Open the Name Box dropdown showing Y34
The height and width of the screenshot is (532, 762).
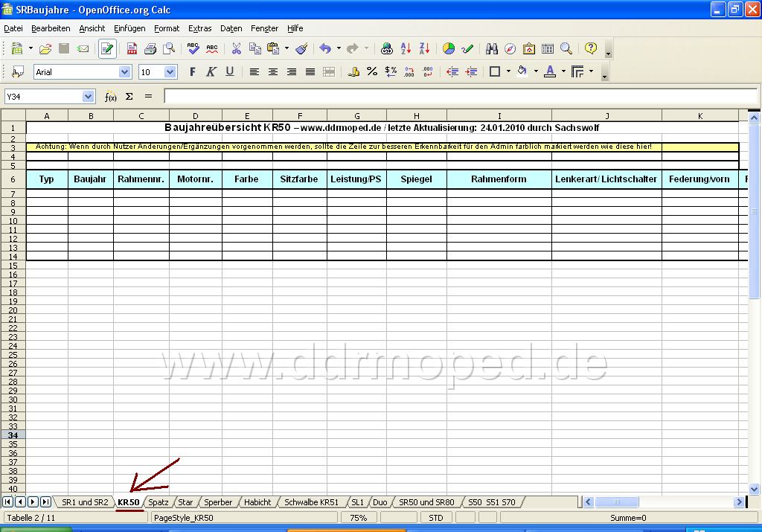[x=88, y=97]
